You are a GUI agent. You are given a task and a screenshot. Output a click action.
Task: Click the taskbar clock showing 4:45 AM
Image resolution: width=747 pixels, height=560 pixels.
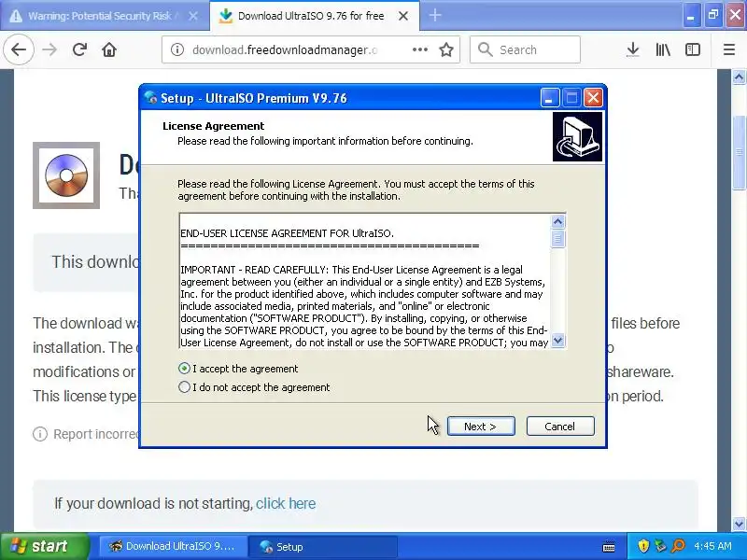[x=712, y=546]
